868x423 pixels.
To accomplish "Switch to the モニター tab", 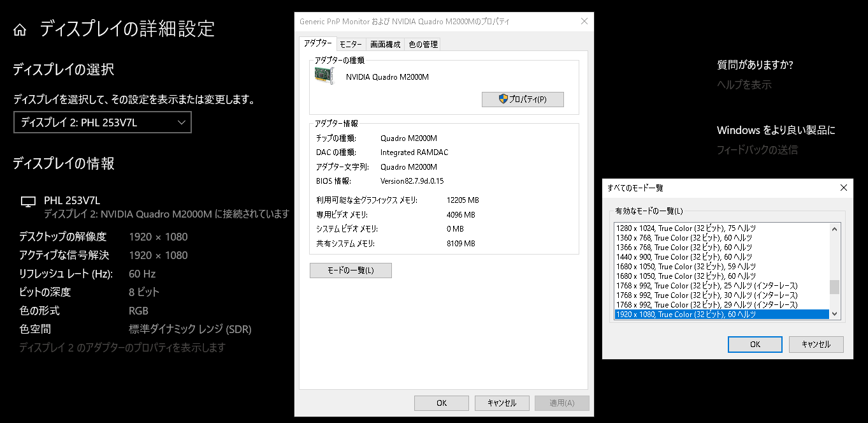I will click(x=351, y=45).
